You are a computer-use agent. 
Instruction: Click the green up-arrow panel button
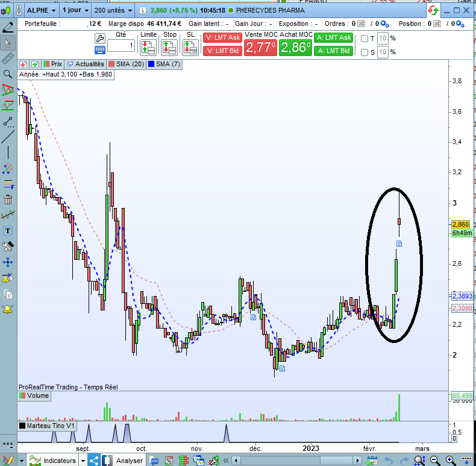coord(35,64)
